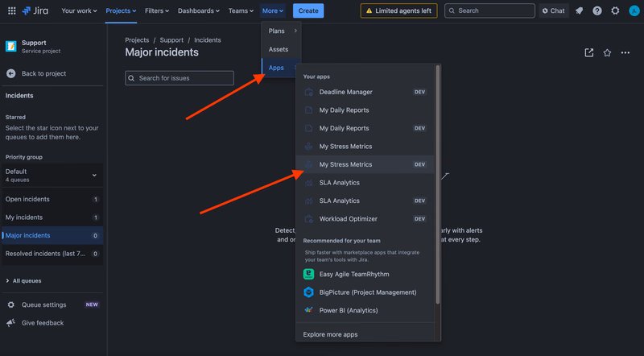Open My Stress Metrics DEV app
The image size is (644, 356).
pos(365,164)
